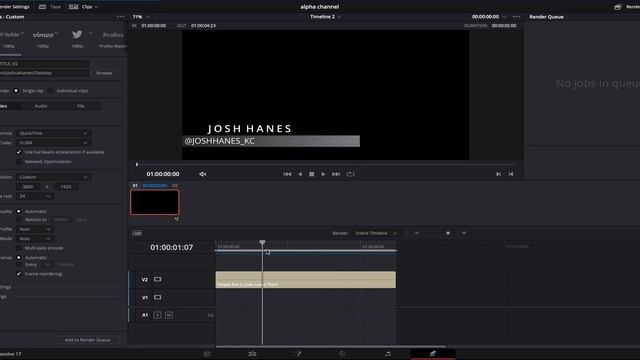Switch to the Fairlight page music-note icon
This screenshot has height=360, width=640.
[388, 354]
